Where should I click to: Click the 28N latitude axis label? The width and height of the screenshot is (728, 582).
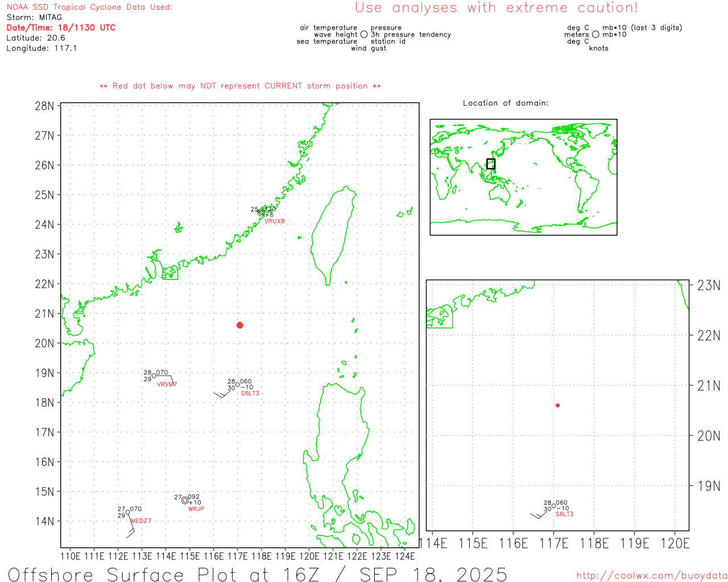[44, 106]
